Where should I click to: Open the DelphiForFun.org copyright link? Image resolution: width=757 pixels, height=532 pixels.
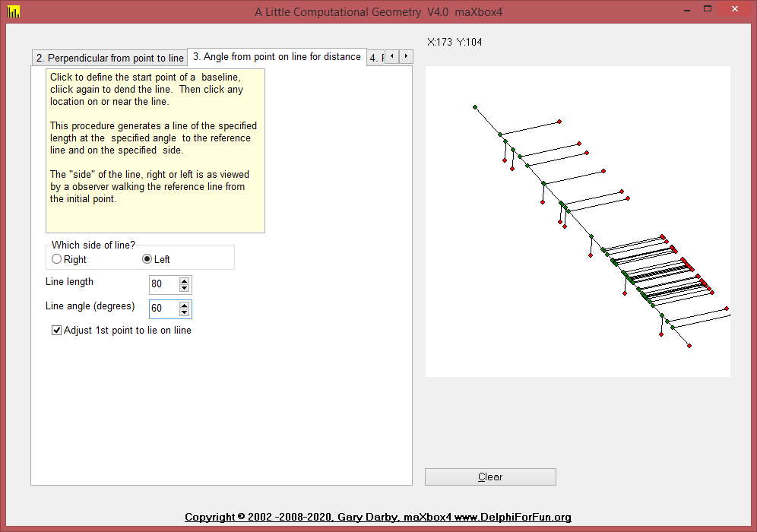click(378, 518)
